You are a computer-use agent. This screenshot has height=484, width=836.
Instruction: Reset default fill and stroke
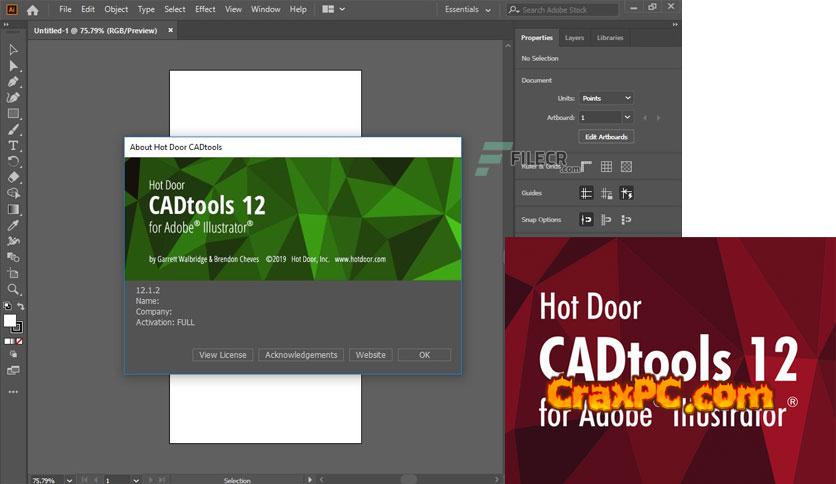[x=7, y=306]
